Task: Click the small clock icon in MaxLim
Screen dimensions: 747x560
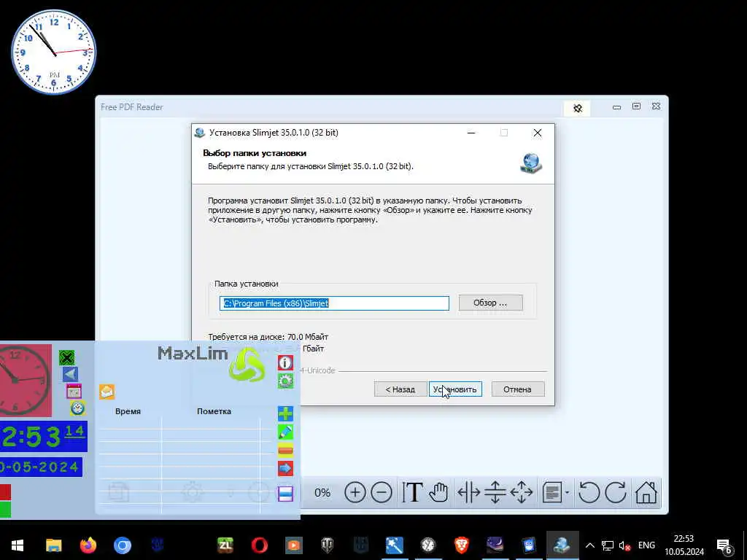Action: tap(77, 408)
